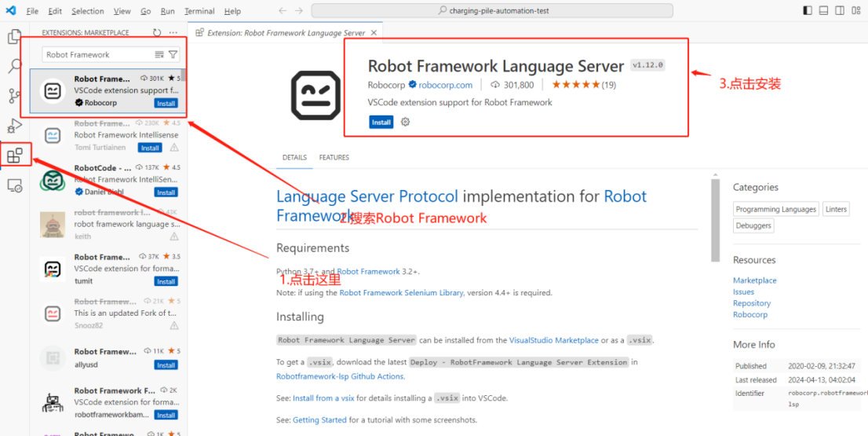Open the Run menu

tap(167, 11)
